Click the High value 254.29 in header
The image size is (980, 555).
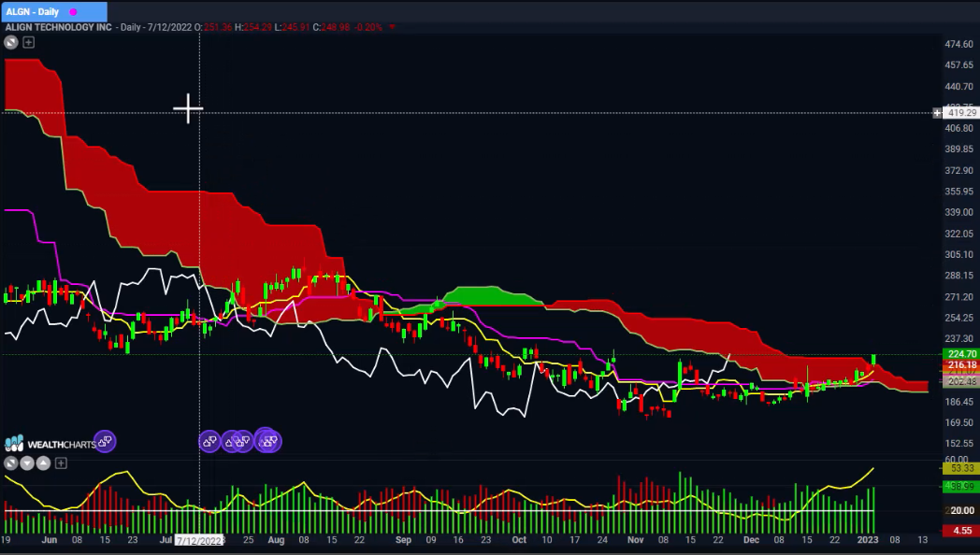pos(257,27)
